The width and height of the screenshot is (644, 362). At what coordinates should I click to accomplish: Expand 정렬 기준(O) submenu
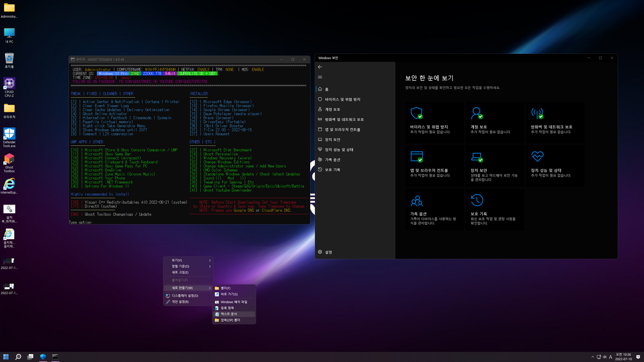(188, 266)
